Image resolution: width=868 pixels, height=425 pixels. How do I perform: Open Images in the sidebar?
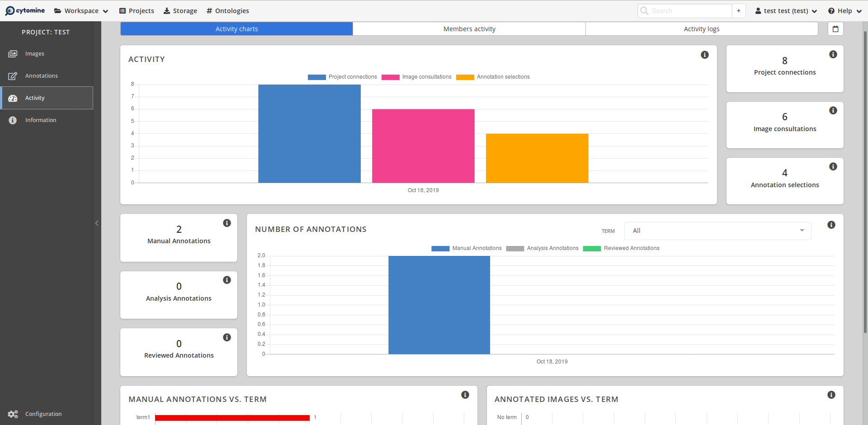(35, 54)
